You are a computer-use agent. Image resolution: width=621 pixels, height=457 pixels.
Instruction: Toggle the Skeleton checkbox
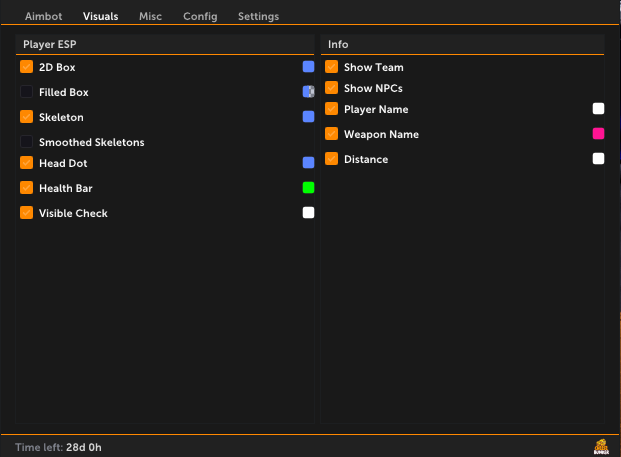pos(27,116)
